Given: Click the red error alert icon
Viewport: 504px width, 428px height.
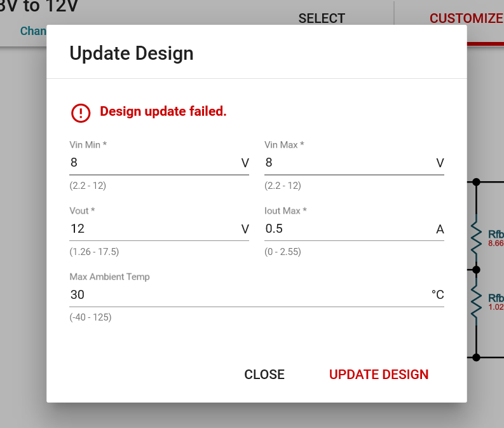Looking at the screenshot, I should click(x=81, y=113).
